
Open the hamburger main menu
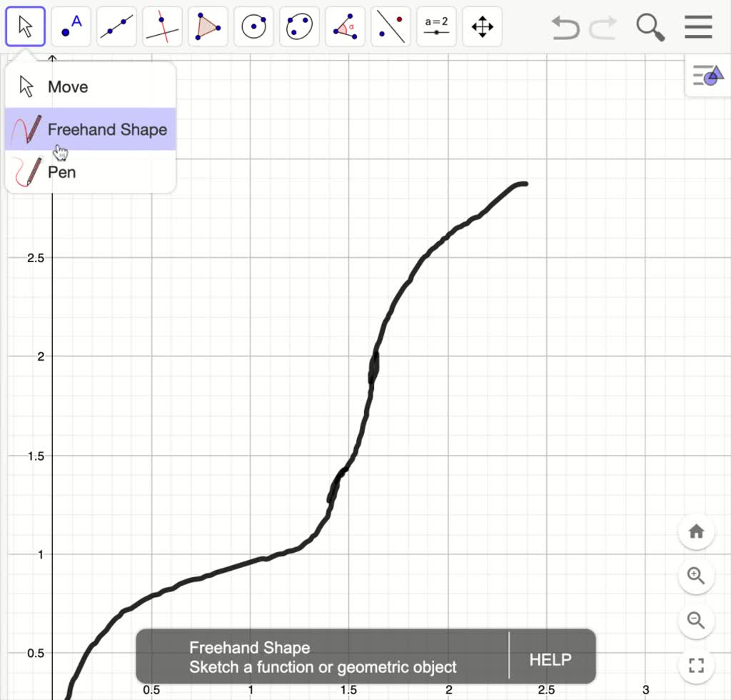tap(697, 26)
